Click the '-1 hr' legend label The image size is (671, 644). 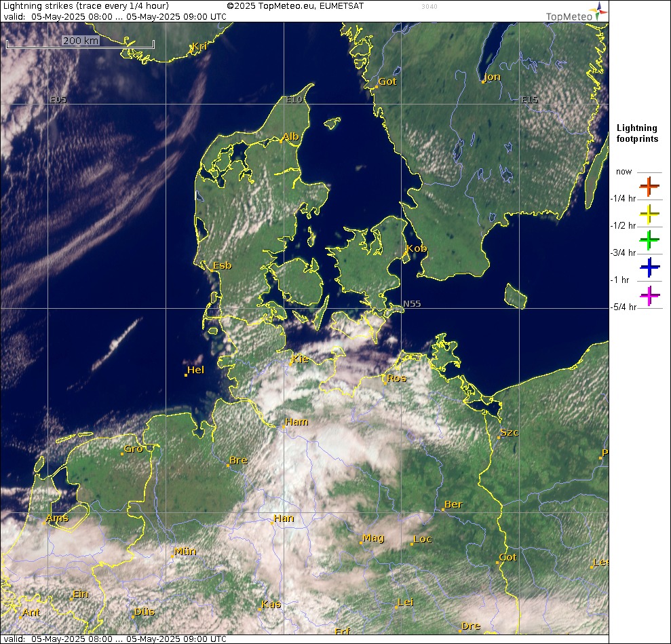pos(619,280)
